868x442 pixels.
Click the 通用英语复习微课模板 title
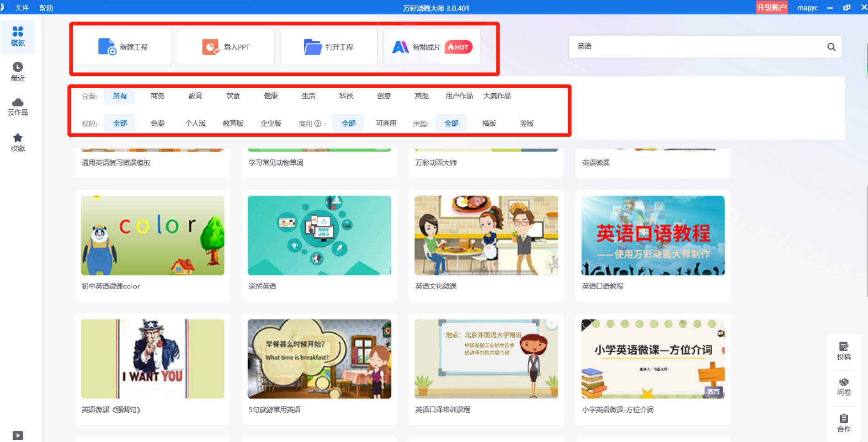click(x=116, y=163)
